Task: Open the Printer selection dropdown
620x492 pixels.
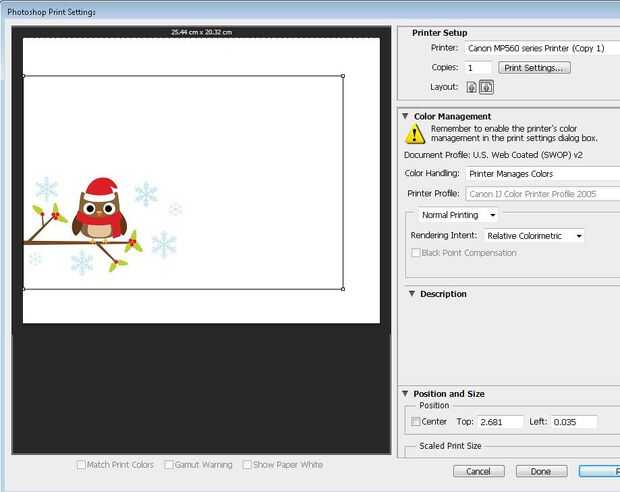Action: [x=542, y=48]
